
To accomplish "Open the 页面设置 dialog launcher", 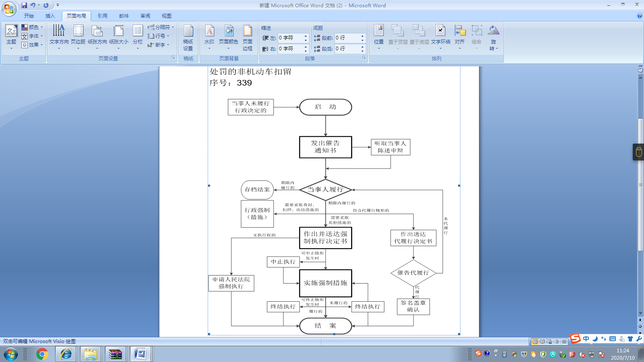I will tap(173, 58).
